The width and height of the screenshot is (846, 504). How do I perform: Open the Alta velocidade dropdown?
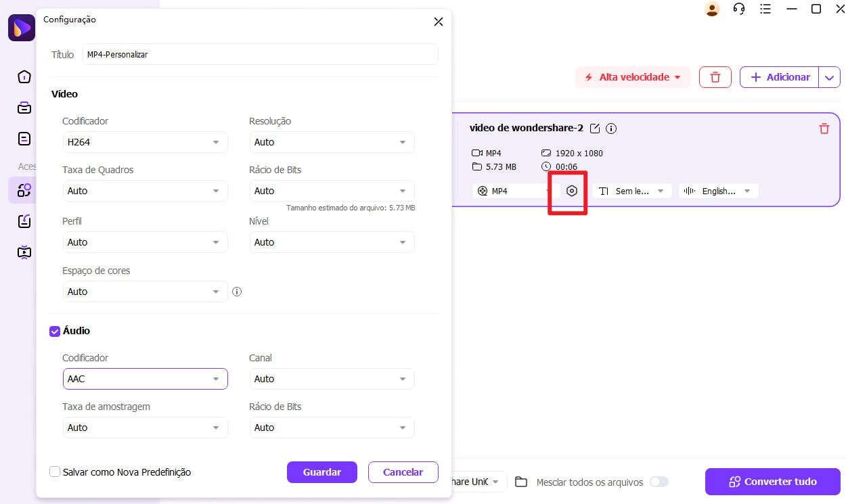[633, 77]
